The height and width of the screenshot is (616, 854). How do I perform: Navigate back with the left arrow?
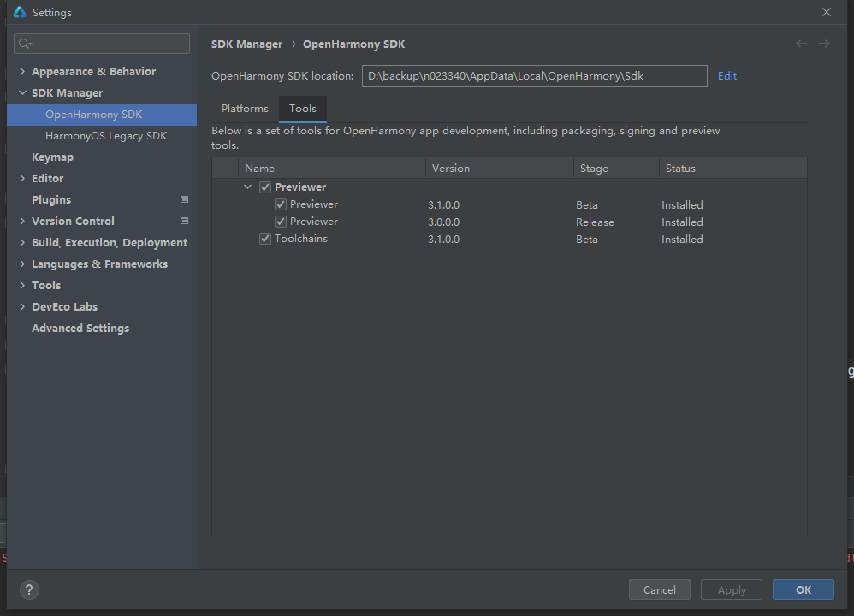click(x=801, y=44)
